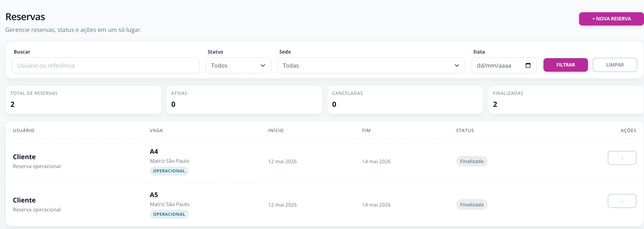
Task: Click Finalizada status badge in A4 row
Action: pyautogui.click(x=472, y=161)
